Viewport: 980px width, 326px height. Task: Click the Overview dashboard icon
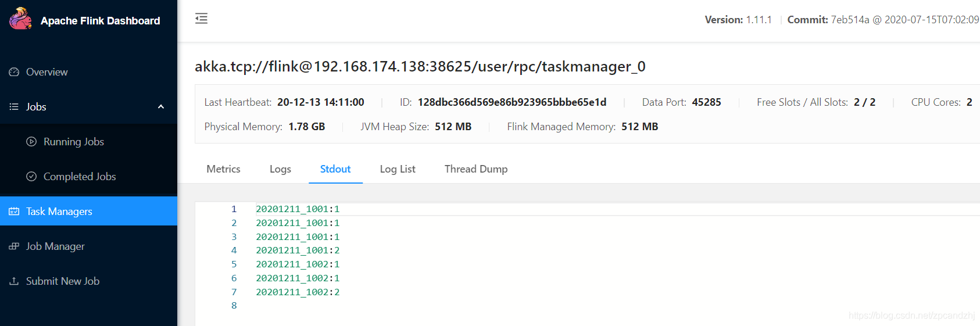(x=14, y=72)
